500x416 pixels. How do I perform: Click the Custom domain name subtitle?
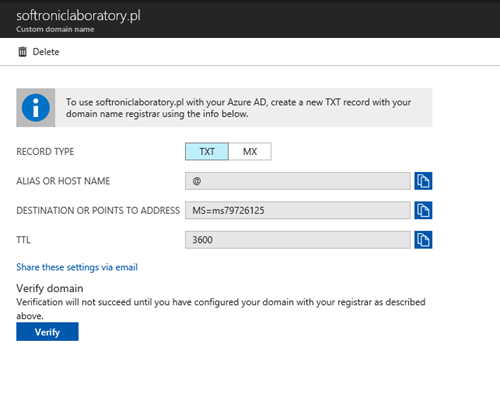55,29
